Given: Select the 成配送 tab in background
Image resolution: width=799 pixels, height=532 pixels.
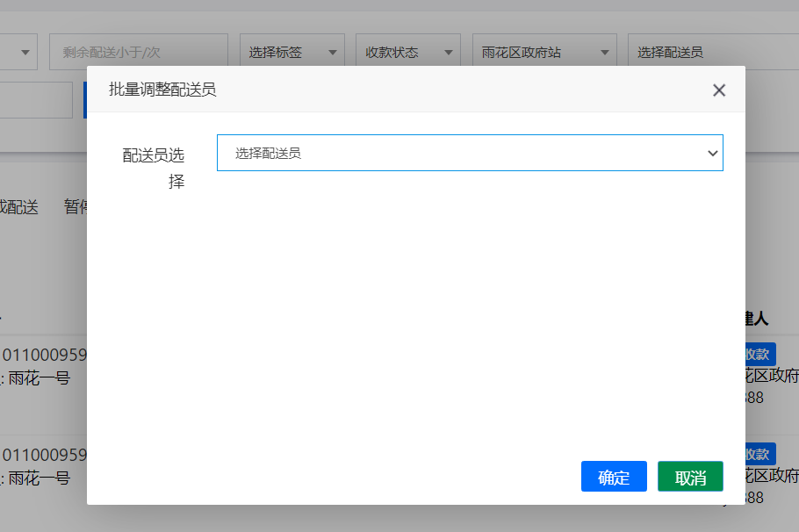Looking at the screenshot, I should [x=19, y=207].
